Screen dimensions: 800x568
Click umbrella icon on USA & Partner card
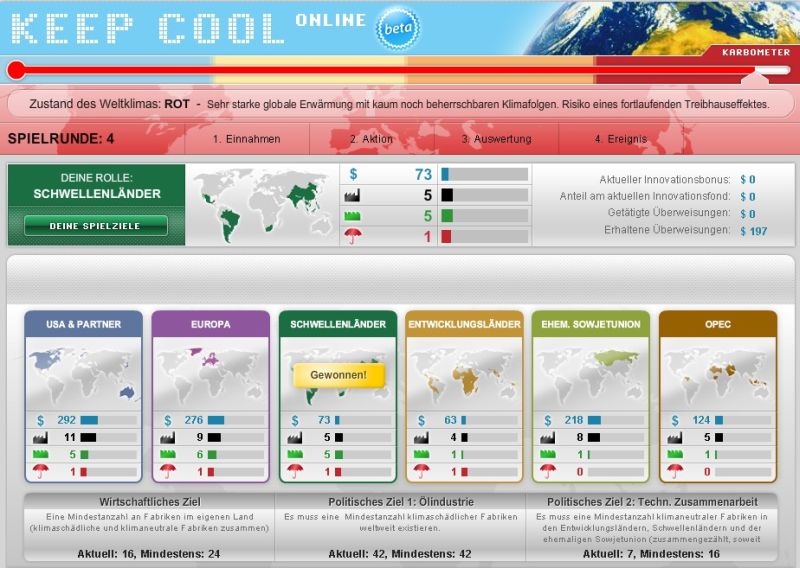[x=40, y=471]
